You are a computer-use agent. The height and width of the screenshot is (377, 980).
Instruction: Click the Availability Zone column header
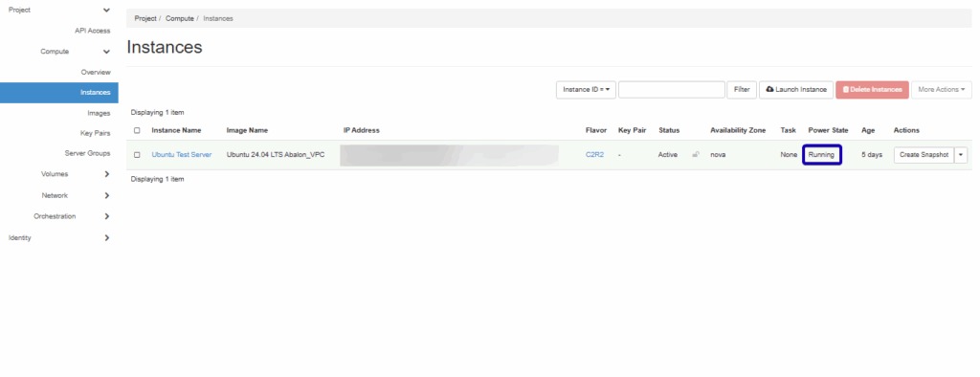738,130
